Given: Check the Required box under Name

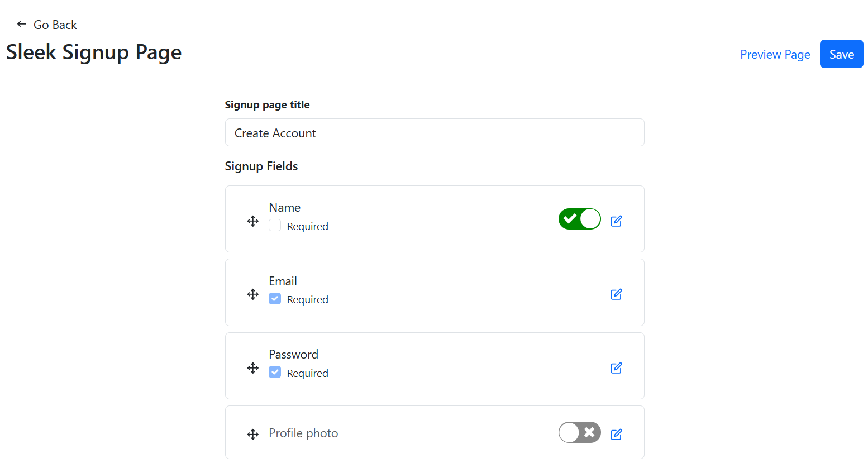Looking at the screenshot, I should pos(275,226).
